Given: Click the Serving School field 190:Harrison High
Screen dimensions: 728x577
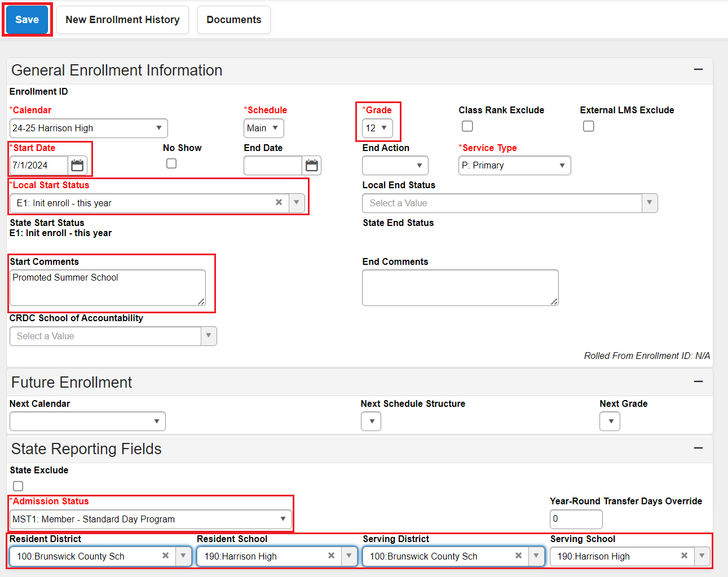Looking at the screenshot, I should 630,556.
